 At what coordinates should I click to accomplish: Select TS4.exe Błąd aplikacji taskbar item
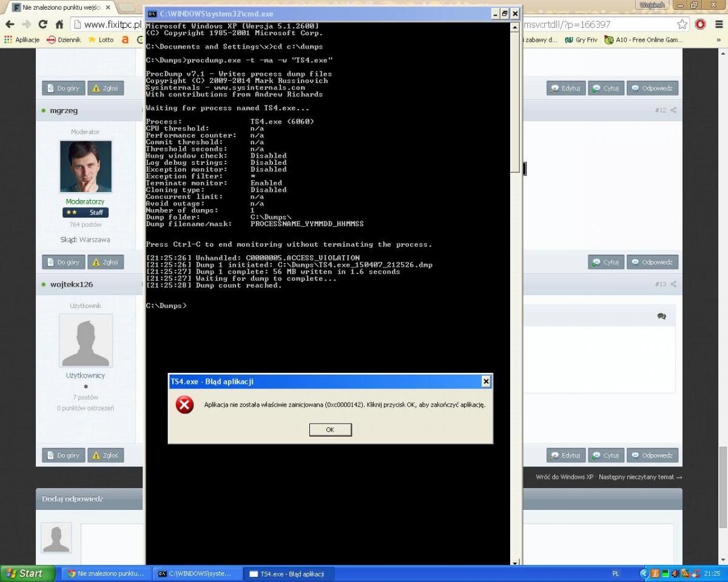click(288, 574)
